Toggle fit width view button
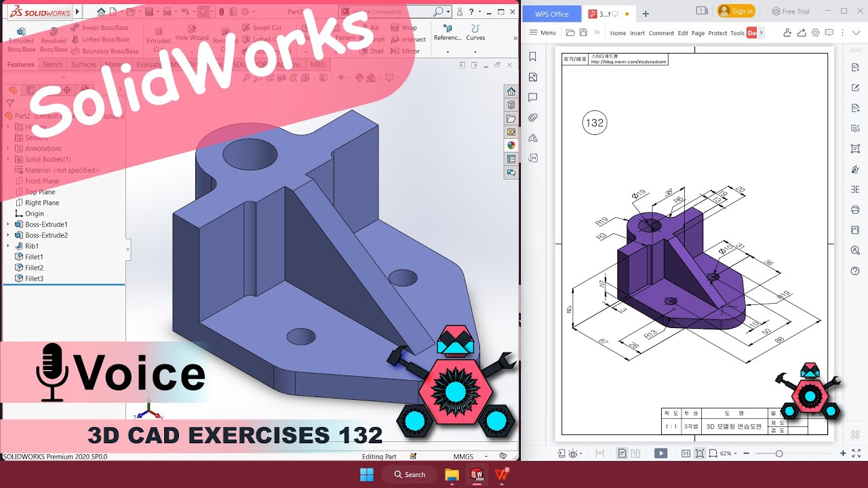The height and width of the screenshot is (488, 868). (711, 453)
